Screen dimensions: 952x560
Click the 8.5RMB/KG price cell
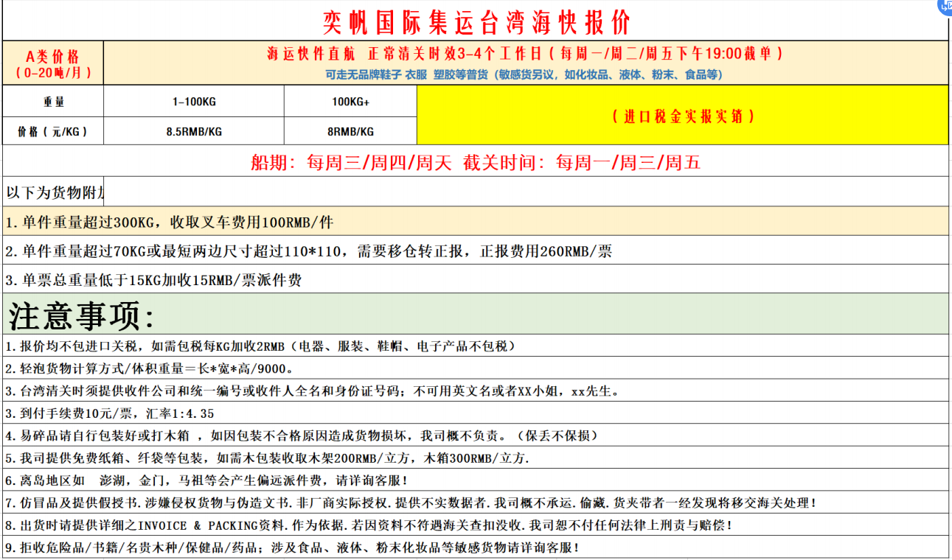pos(194,131)
